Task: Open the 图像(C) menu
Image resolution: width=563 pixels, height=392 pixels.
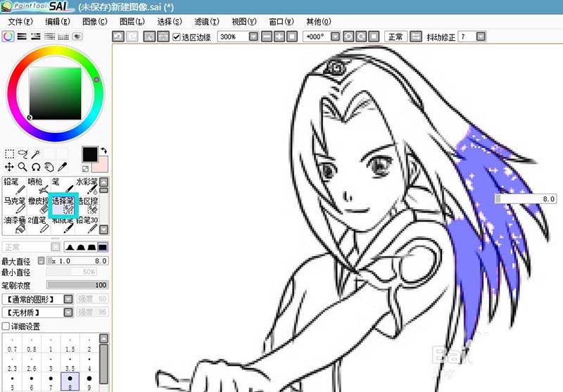Action: 95,22
